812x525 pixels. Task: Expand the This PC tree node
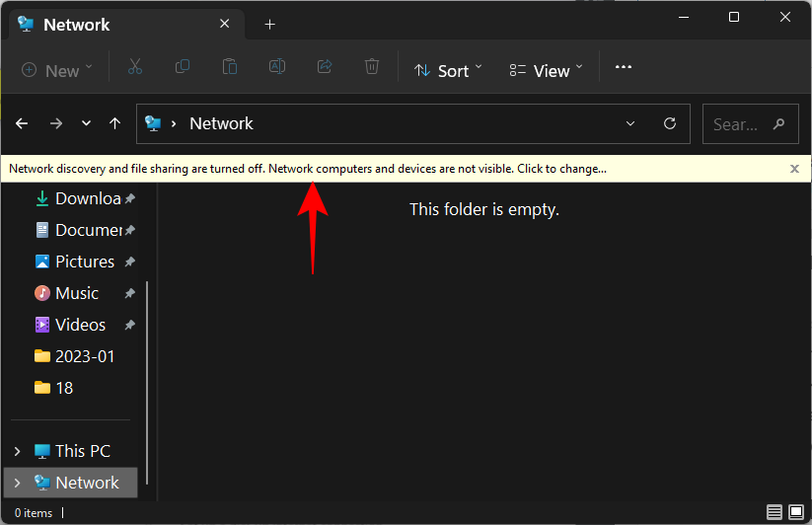(x=17, y=451)
